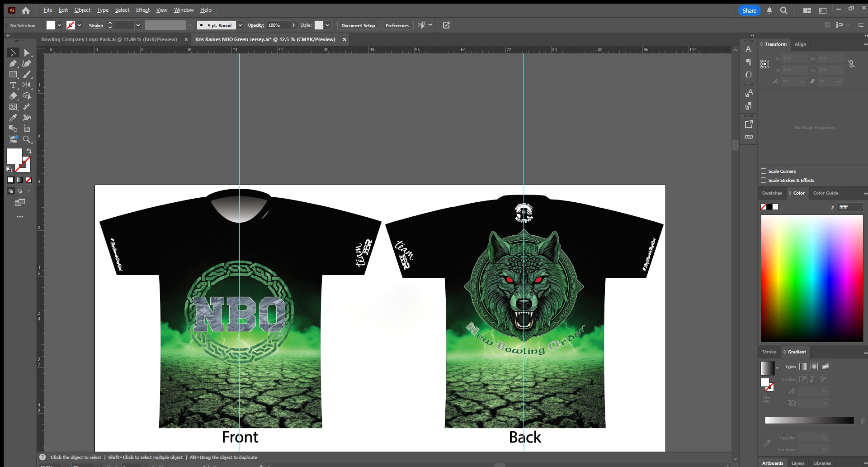Choose Radial gradient type

pyautogui.click(x=814, y=367)
